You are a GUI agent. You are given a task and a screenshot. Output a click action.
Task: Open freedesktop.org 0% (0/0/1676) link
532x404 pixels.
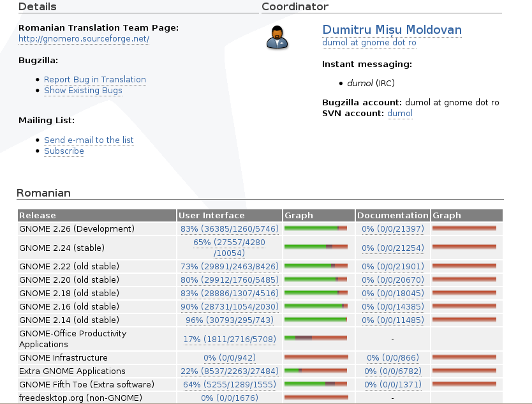(230, 398)
